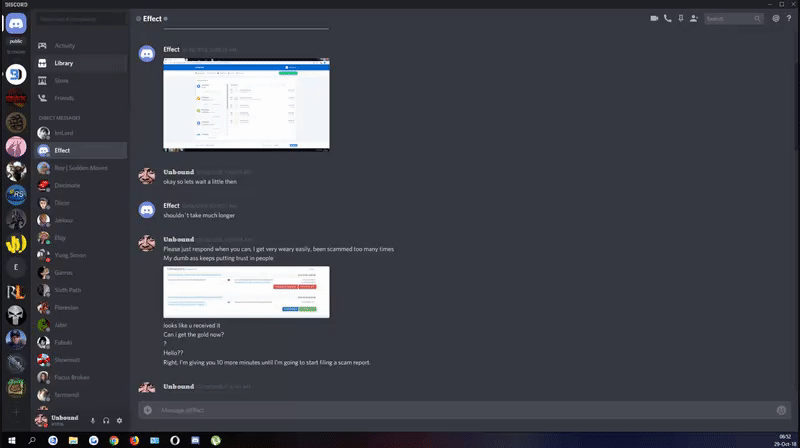Click Effect's avatar beside 'shouldn't take much longer'
This screenshot has height=448, width=800.
pos(147,210)
